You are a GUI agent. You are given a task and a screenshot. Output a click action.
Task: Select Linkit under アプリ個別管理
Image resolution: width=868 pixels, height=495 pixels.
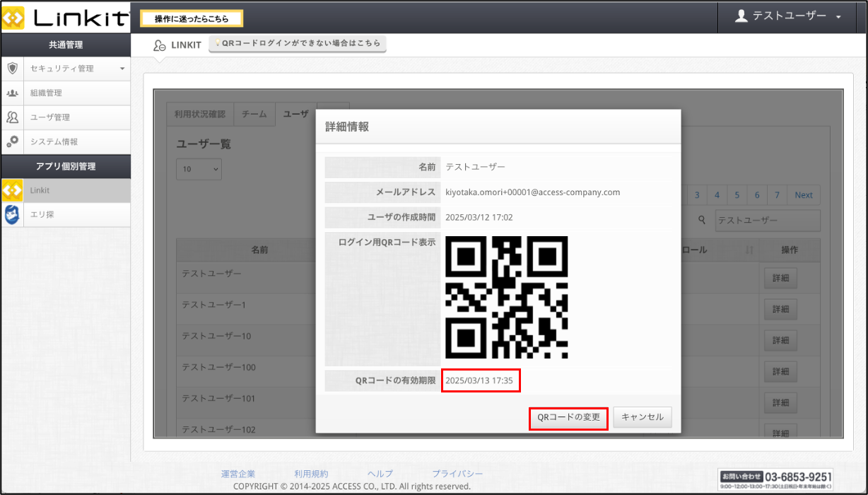(x=66, y=190)
